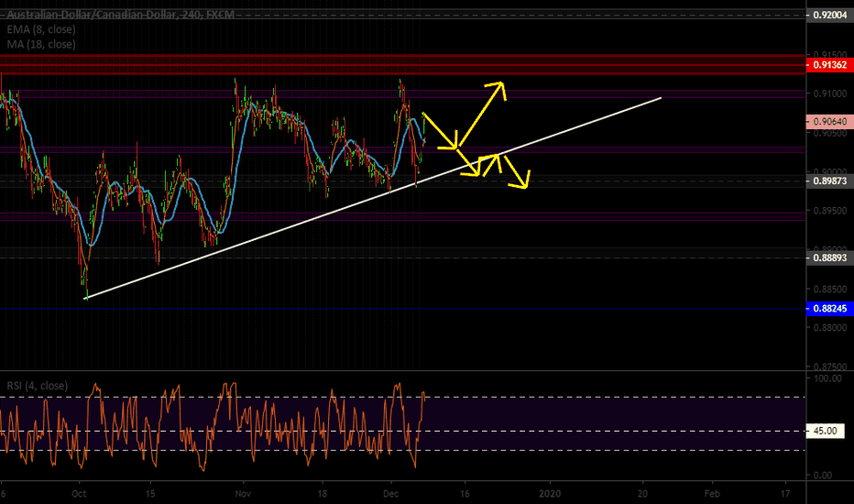Select the blue 0.88245 price label

[x=828, y=310]
